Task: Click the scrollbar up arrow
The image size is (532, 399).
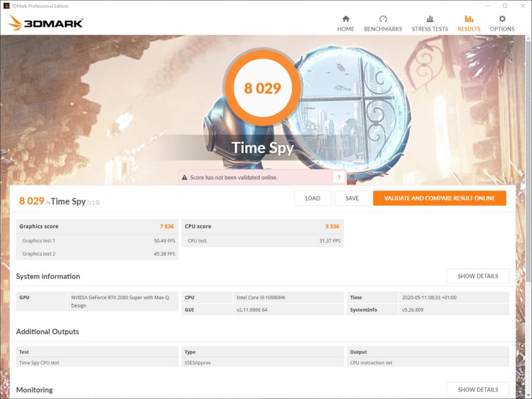Action: pyautogui.click(x=528, y=38)
